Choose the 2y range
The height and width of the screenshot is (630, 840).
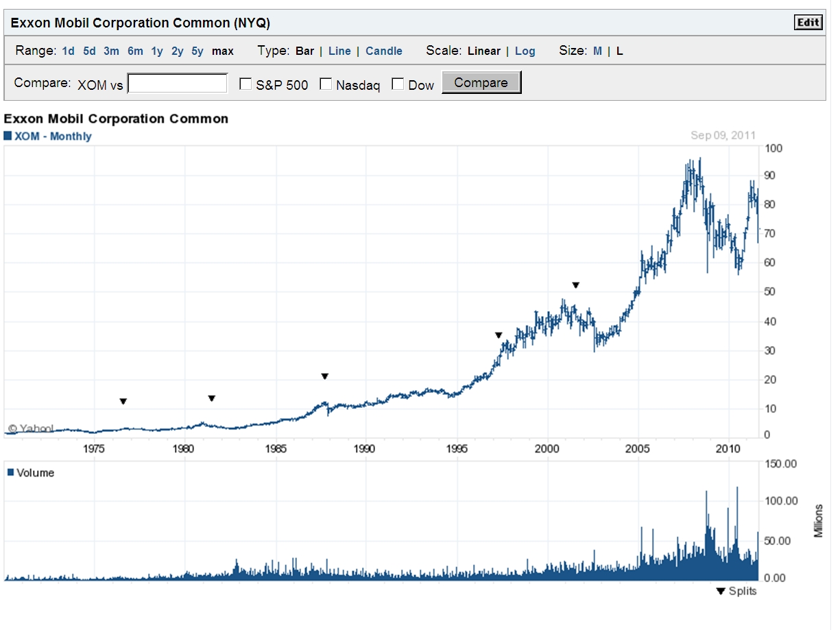178,51
